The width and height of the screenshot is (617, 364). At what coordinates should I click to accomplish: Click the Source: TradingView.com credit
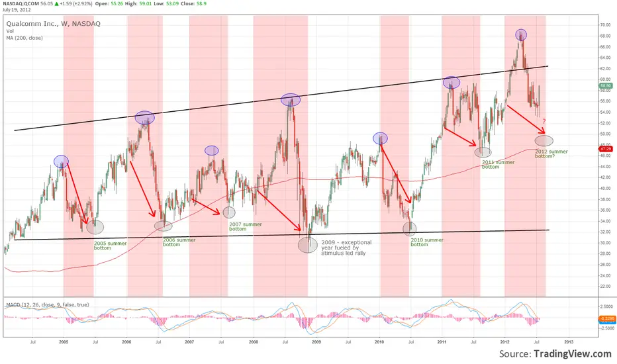(555, 354)
